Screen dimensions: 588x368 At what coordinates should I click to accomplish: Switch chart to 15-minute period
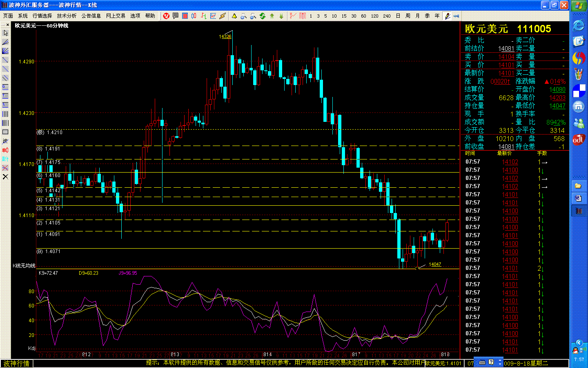tap(344, 16)
